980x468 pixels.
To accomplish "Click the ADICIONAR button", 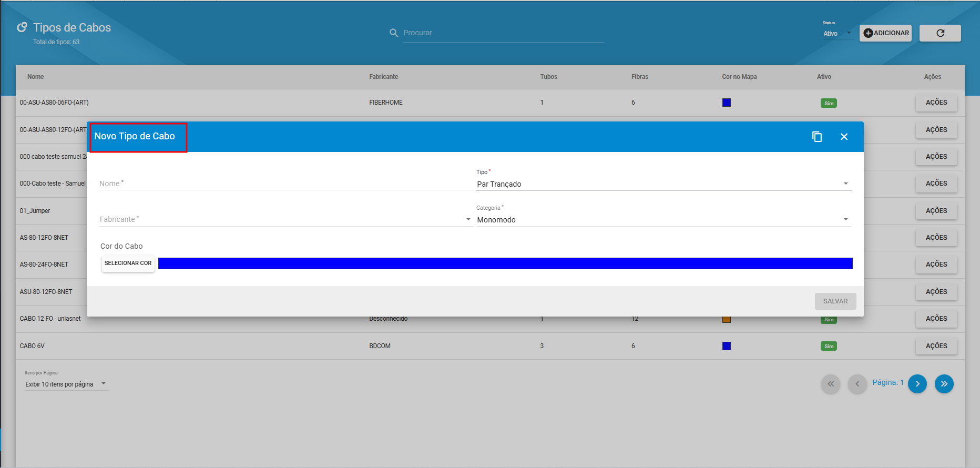I will (x=885, y=33).
